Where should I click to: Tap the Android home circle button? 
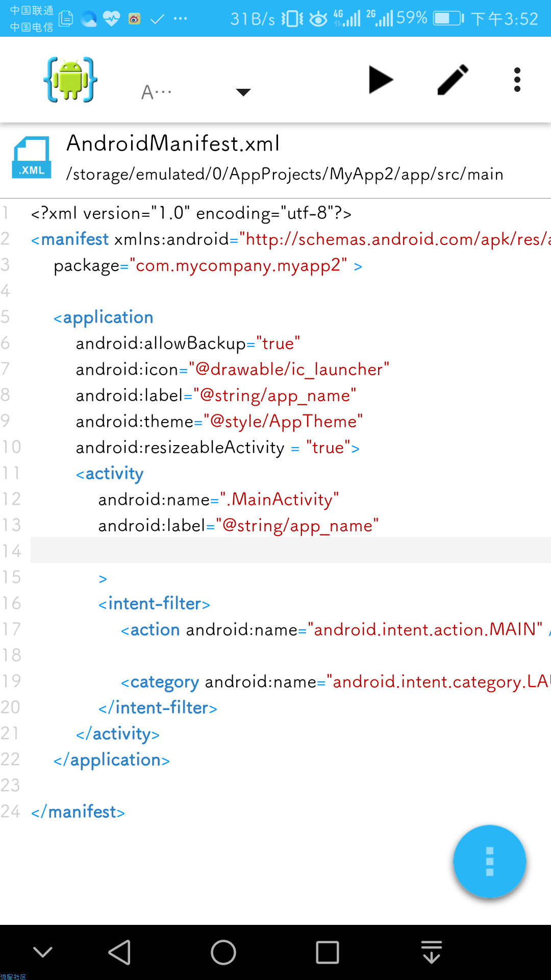[223, 952]
